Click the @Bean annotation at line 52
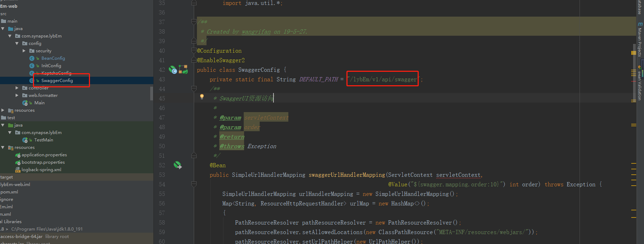Viewport: 644px width, 244px height. tap(218, 165)
